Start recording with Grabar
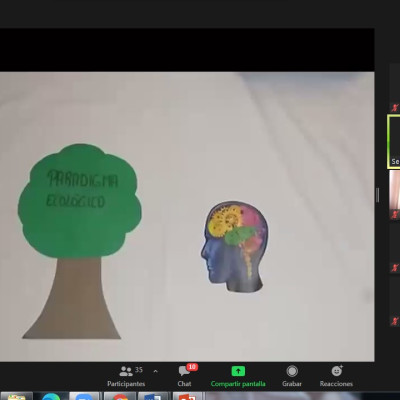Viewport: 400px width, 400px height. 292,377
